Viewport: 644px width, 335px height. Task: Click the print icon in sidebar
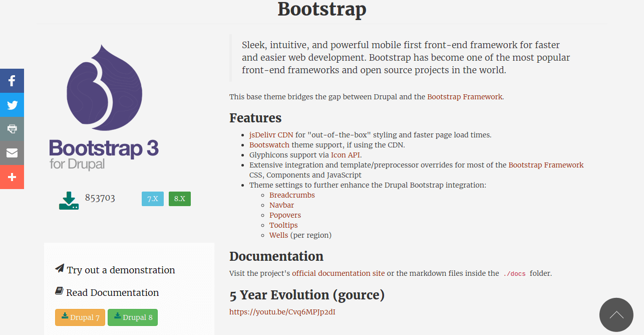pyautogui.click(x=12, y=129)
